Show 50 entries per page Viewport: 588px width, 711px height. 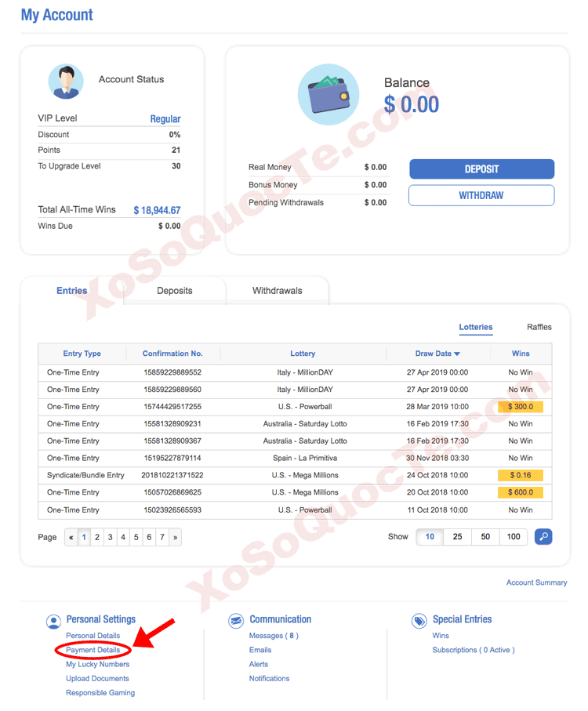[485, 537]
